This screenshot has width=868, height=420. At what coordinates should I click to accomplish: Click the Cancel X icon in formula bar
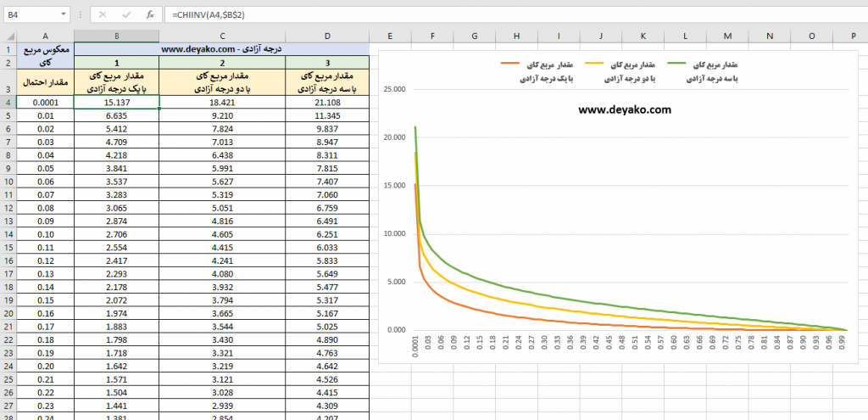click(x=102, y=14)
